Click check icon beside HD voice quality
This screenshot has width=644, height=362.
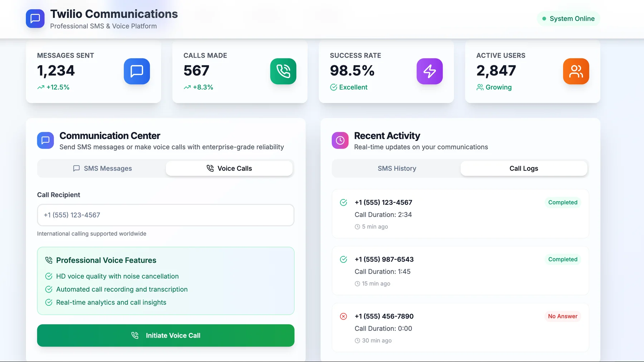[x=49, y=276]
